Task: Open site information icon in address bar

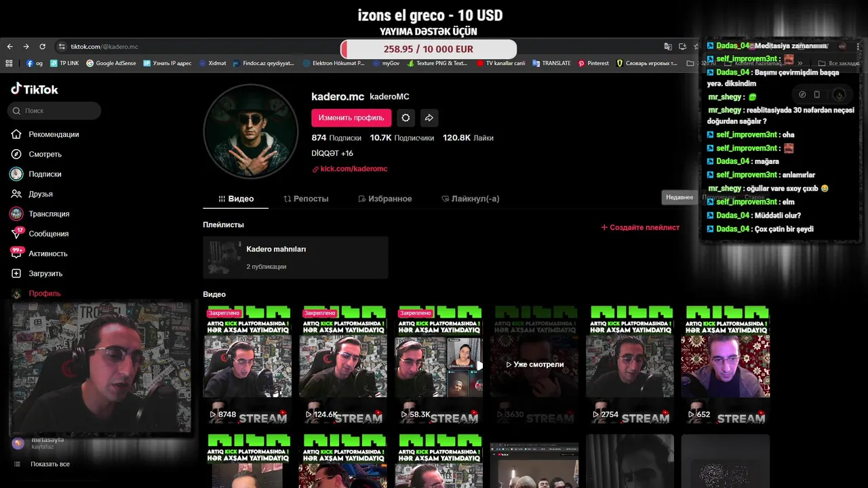Action: pos(62,47)
